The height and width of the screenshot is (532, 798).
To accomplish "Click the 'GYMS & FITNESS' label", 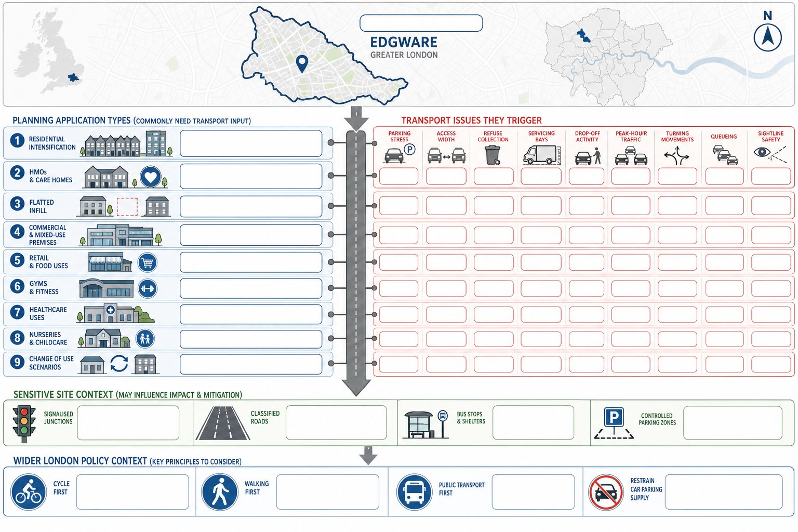I will (x=44, y=288).
